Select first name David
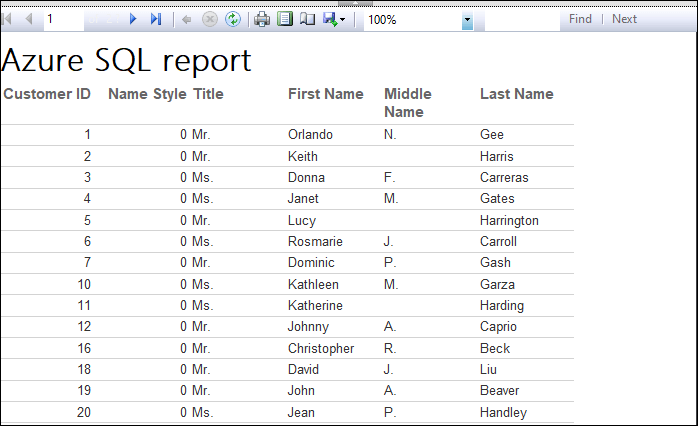698x426 pixels. 303,369
